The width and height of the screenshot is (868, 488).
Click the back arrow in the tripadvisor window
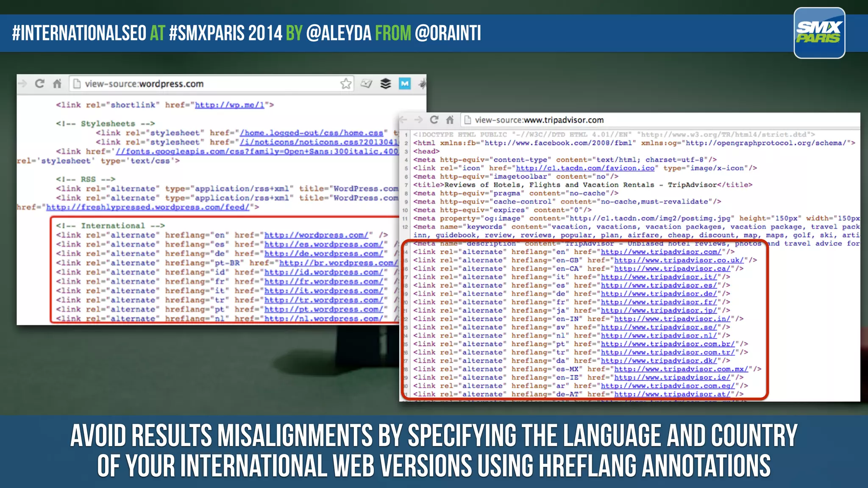(403, 120)
